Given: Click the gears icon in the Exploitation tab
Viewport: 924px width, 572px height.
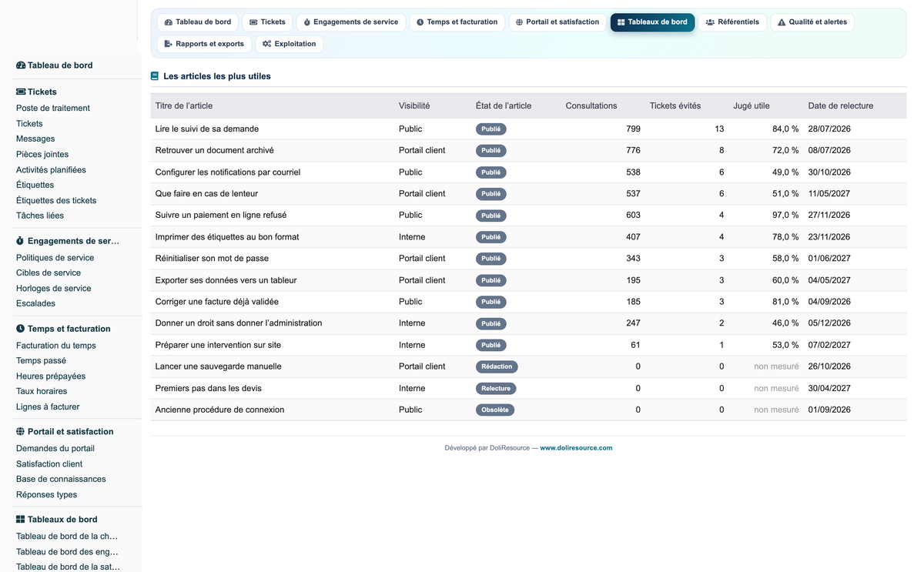Looking at the screenshot, I should pos(267,44).
